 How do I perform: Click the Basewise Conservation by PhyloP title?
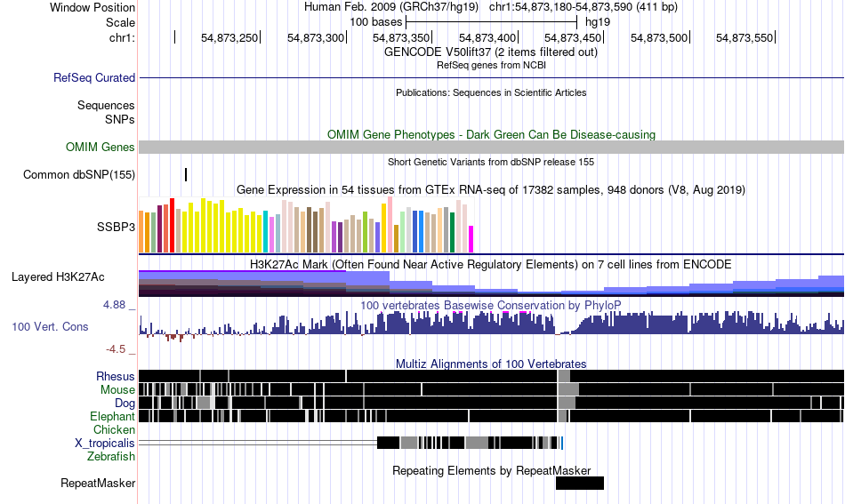pos(491,305)
